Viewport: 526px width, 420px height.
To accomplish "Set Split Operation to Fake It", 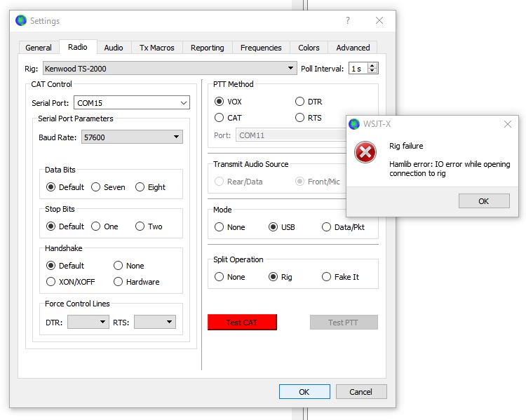I will coord(326,277).
